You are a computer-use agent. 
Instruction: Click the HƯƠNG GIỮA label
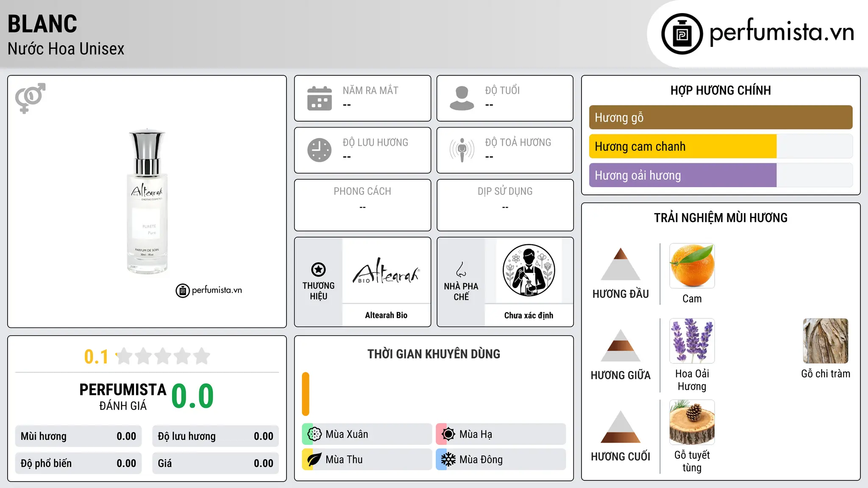tap(620, 375)
